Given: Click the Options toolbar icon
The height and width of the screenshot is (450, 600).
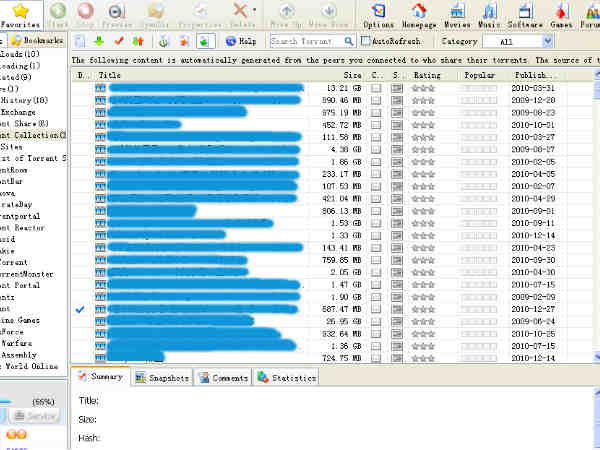Looking at the screenshot, I should coord(378,14).
